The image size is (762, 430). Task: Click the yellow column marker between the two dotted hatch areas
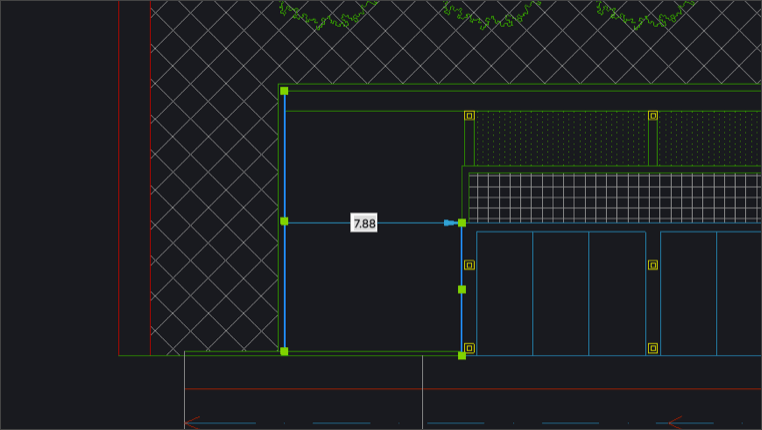(x=653, y=116)
